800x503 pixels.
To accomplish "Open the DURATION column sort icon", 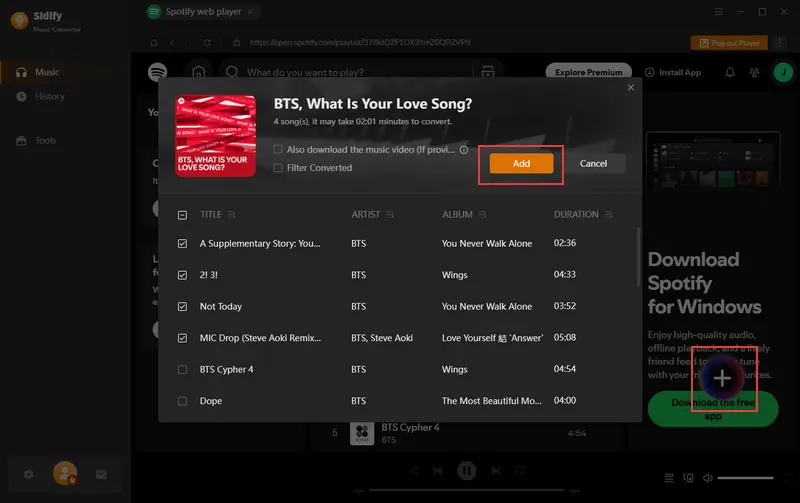I will 608,214.
